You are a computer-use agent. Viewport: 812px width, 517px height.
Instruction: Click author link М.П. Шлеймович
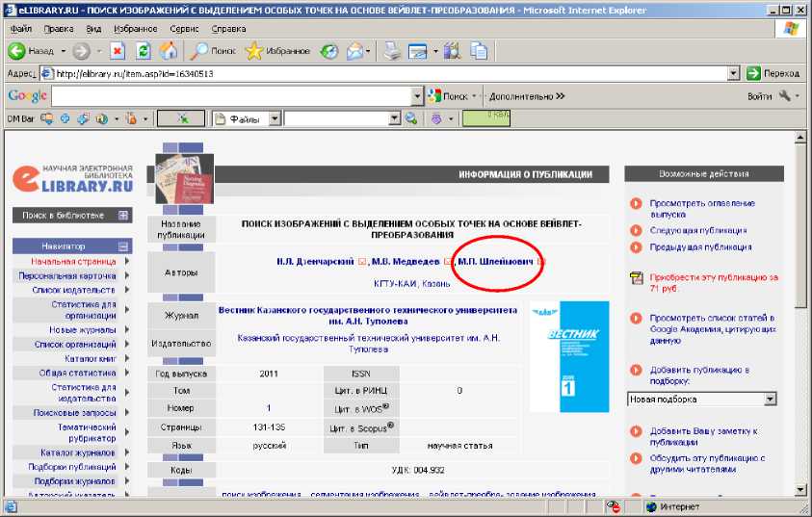pos(495,262)
